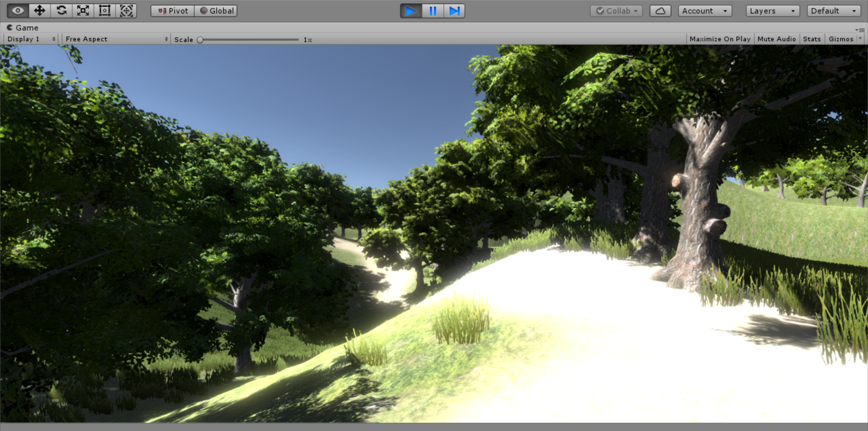Select the Game tab
The height and width of the screenshot is (431, 868).
[23, 28]
